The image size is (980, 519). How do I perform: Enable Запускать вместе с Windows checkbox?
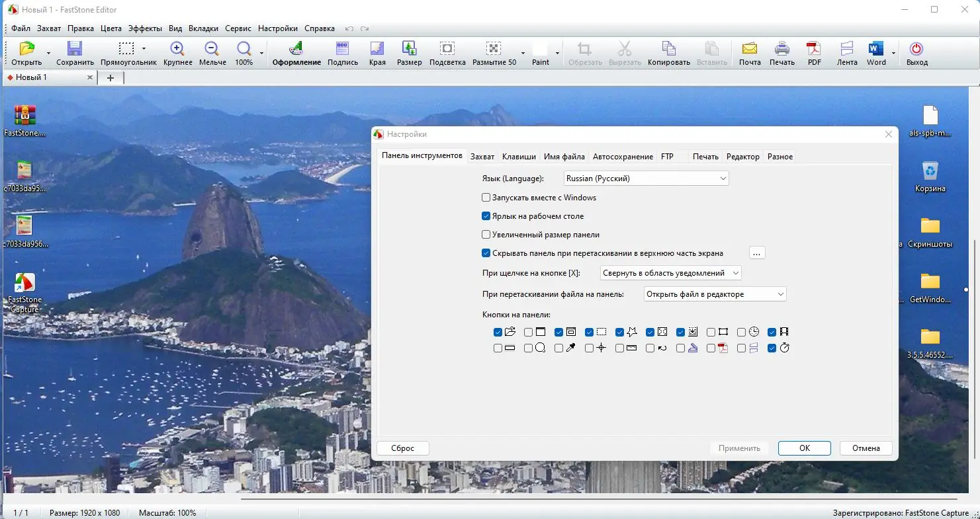pos(486,198)
